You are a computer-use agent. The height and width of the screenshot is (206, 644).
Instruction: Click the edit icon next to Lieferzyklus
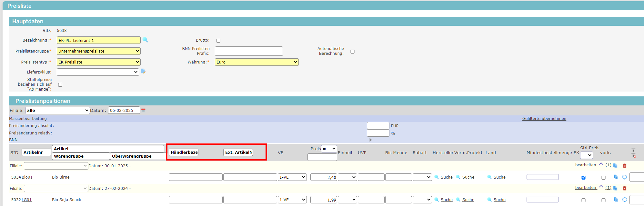[x=143, y=71]
